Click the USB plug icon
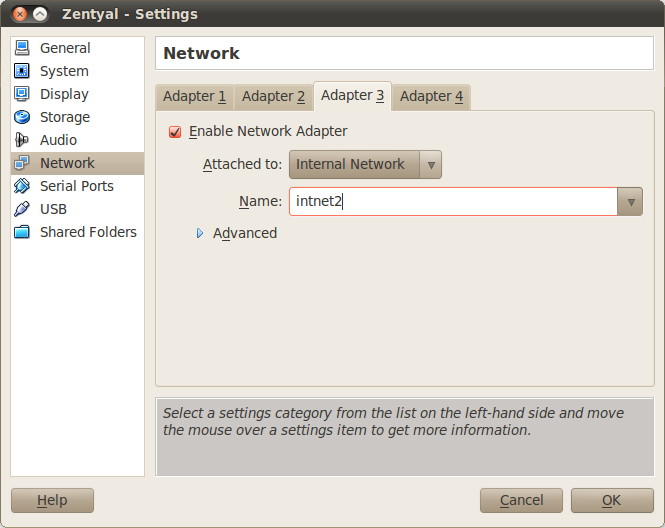 (x=21, y=209)
